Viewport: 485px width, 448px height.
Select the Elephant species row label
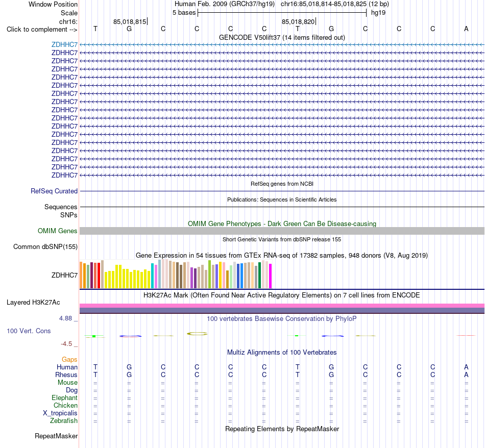click(x=64, y=397)
